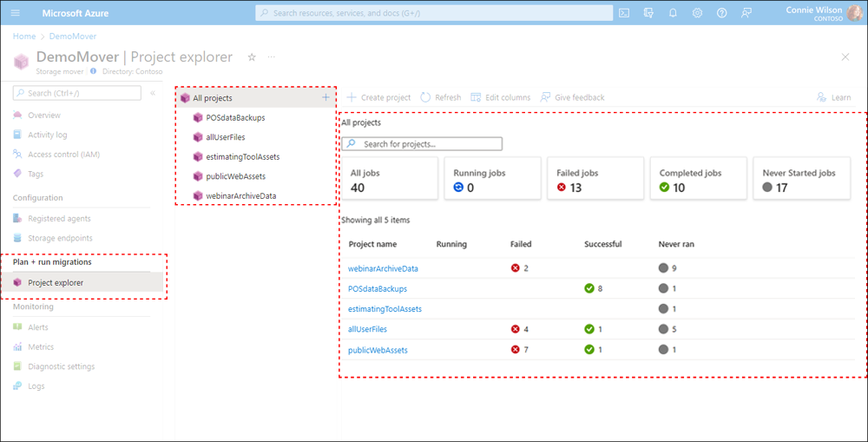
Task: Refresh the project list
Action: 441,97
